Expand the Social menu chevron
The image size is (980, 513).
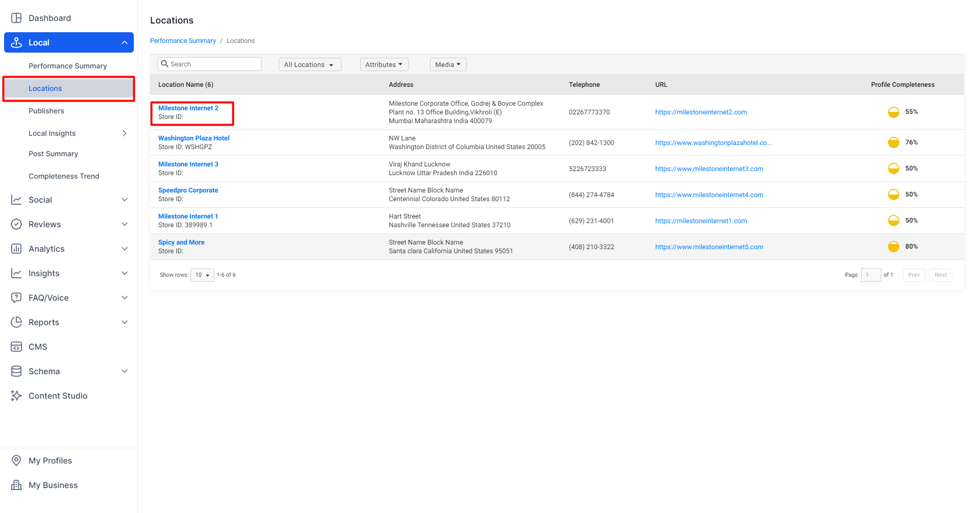(125, 200)
